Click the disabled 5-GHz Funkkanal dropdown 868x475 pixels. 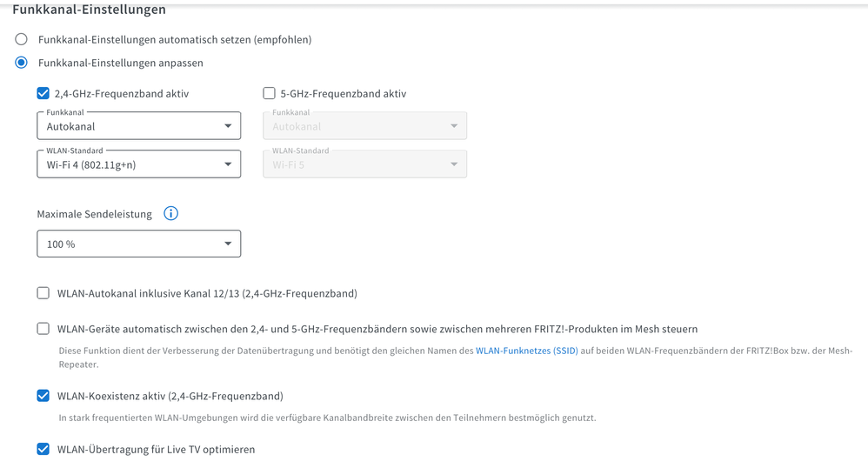(x=364, y=126)
